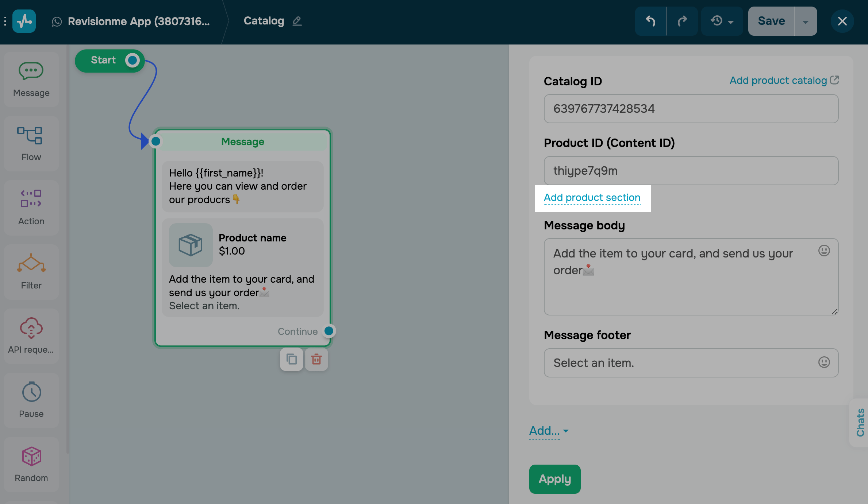Image resolution: width=868 pixels, height=504 pixels.
Task: Select the API request element icon
Action: pos(31,327)
